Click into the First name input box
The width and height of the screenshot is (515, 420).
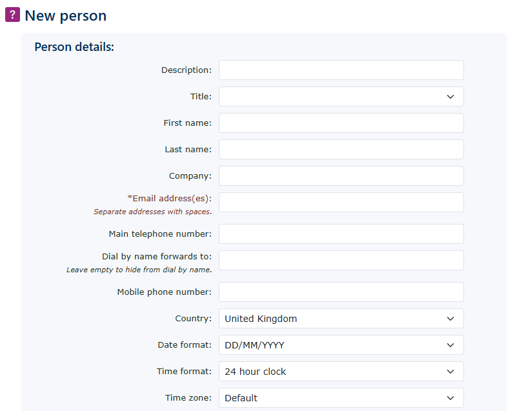tap(341, 123)
